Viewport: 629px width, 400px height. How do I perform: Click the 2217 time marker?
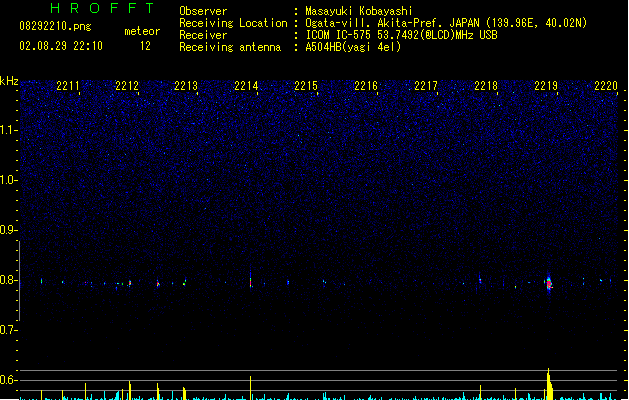tap(426, 86)
